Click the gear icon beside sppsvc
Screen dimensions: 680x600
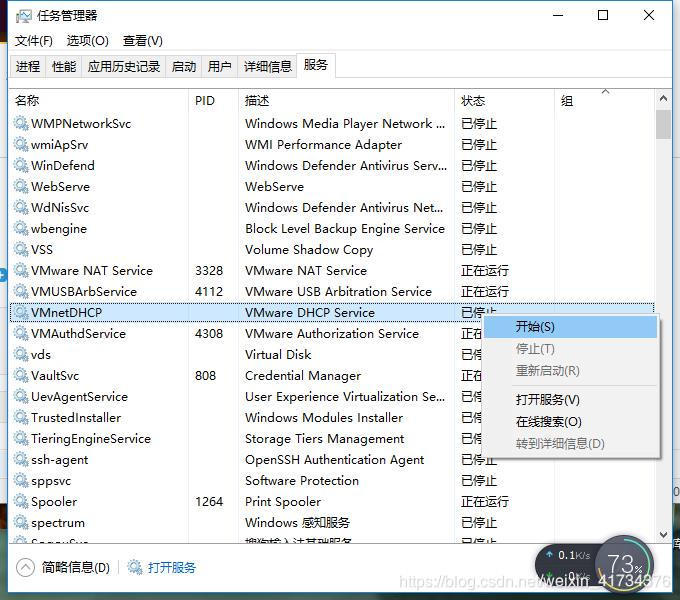coord(21,480)
